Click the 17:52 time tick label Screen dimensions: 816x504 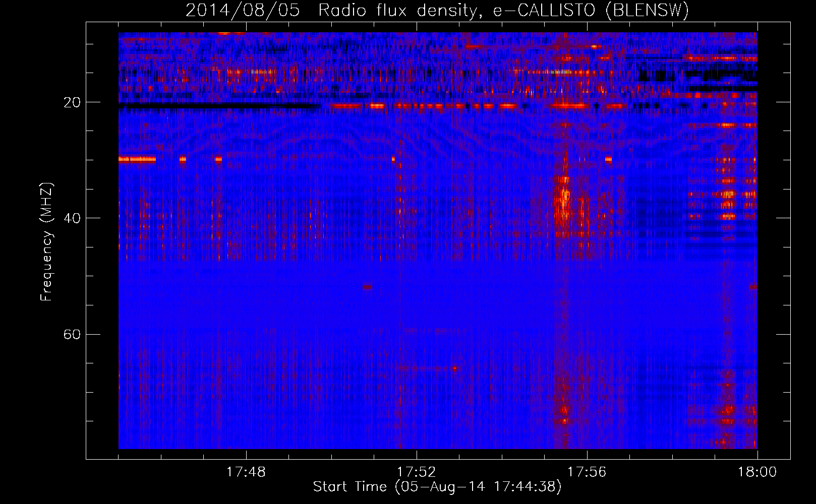pos(416,472)
